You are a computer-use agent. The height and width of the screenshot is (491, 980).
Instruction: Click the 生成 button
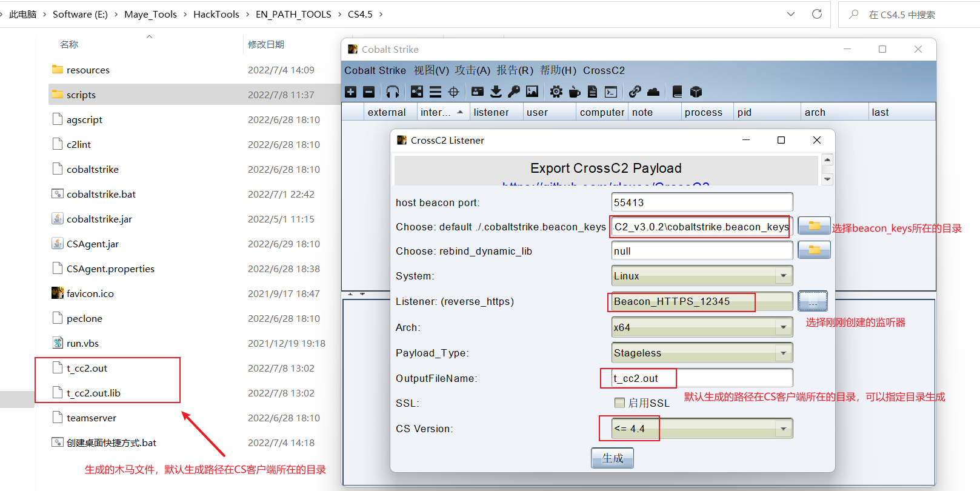pos(612,458)
